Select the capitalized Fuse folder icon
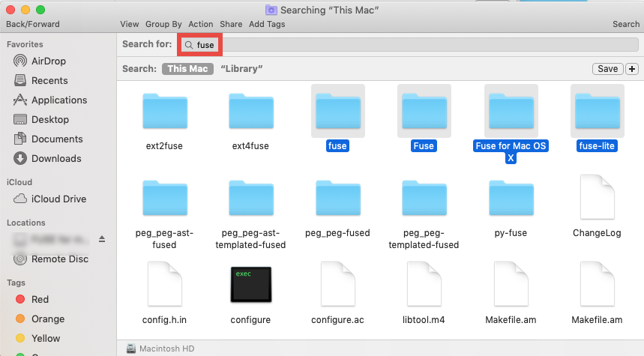Image resolution: width=644 pixels, height=356 pixels. [x=424, y=111]
